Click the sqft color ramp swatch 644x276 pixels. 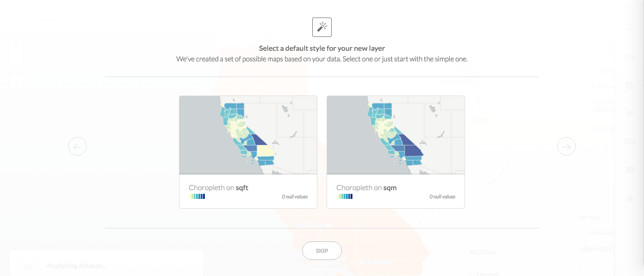click(x=197, y=197)
